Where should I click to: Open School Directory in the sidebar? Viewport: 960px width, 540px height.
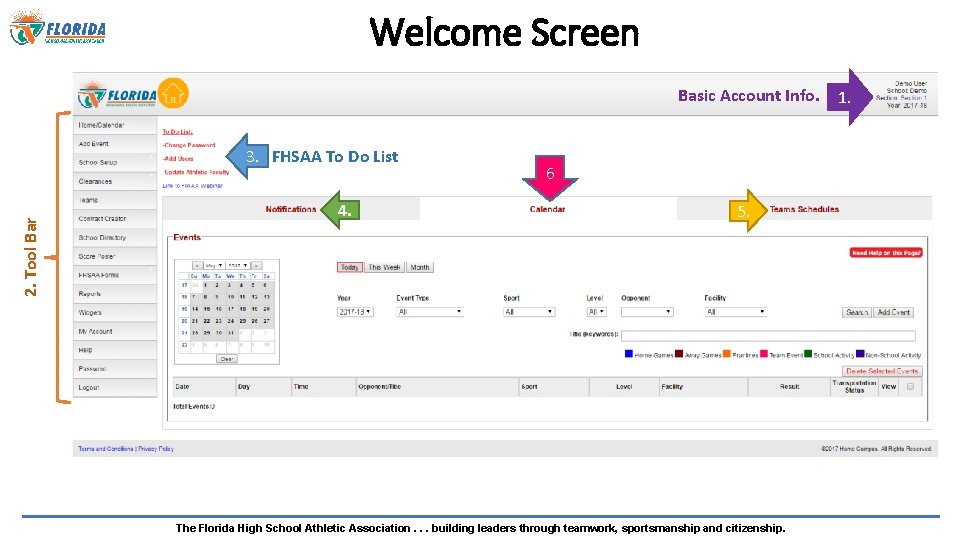pyautogui.click(x=115, y=238)
